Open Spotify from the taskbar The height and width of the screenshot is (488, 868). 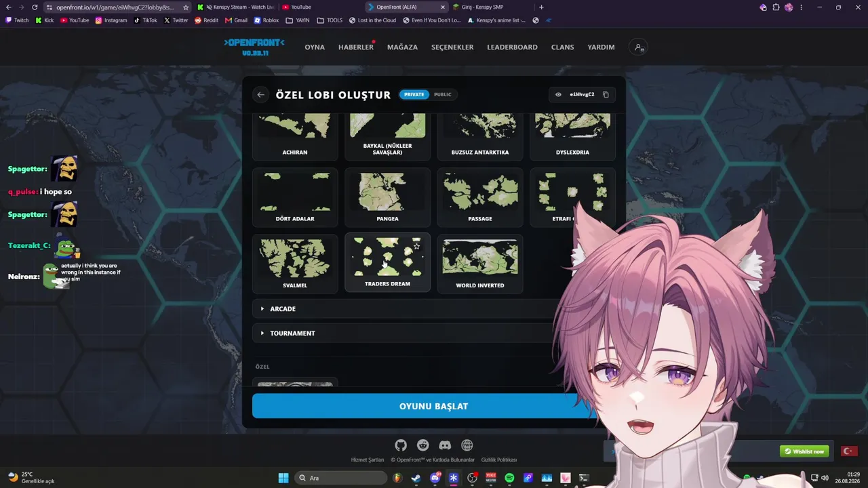(509, 478)
